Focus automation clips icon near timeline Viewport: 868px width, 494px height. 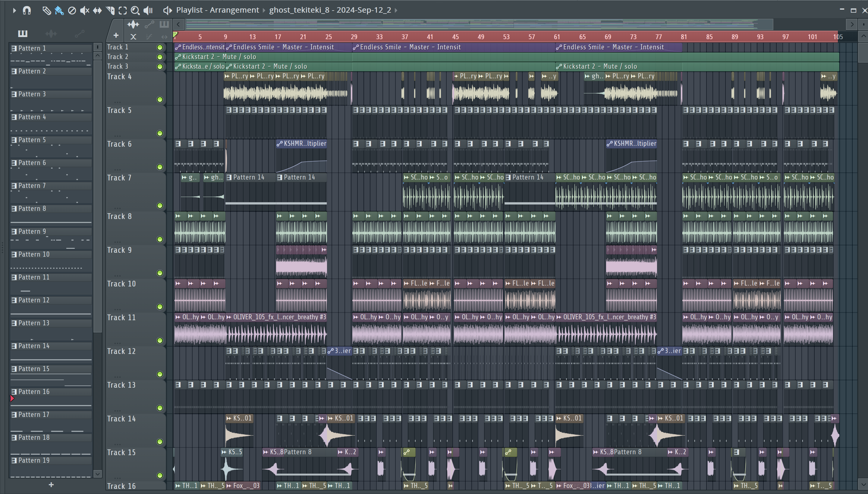point(149,24)
